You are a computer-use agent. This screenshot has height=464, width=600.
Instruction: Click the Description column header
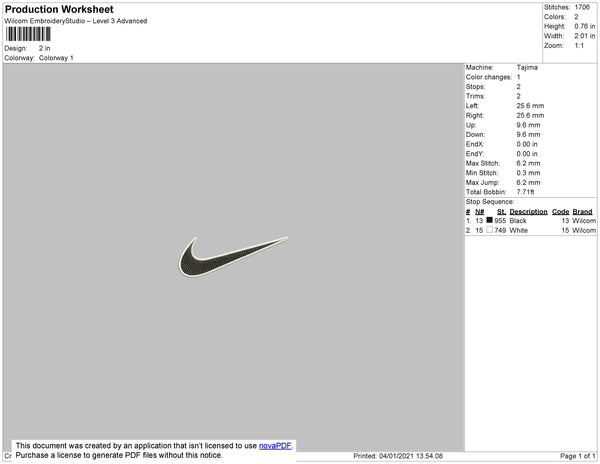click(528, 212)
